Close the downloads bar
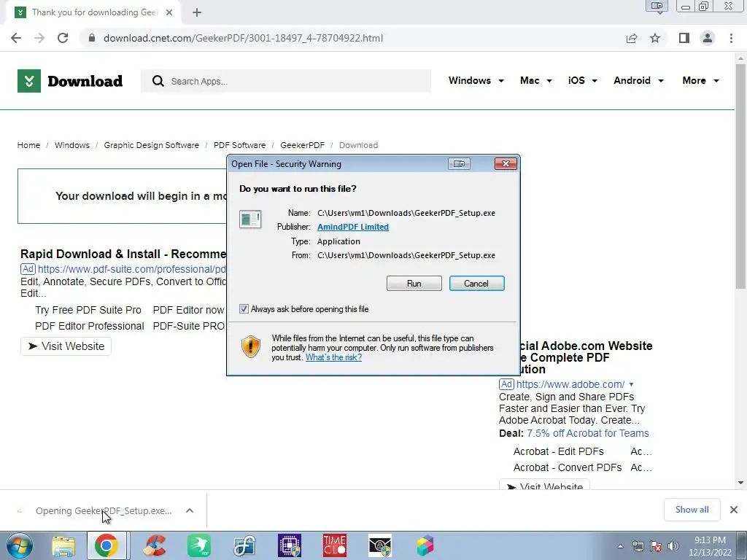Screen dimensions: 747x560 click(734, 510)
